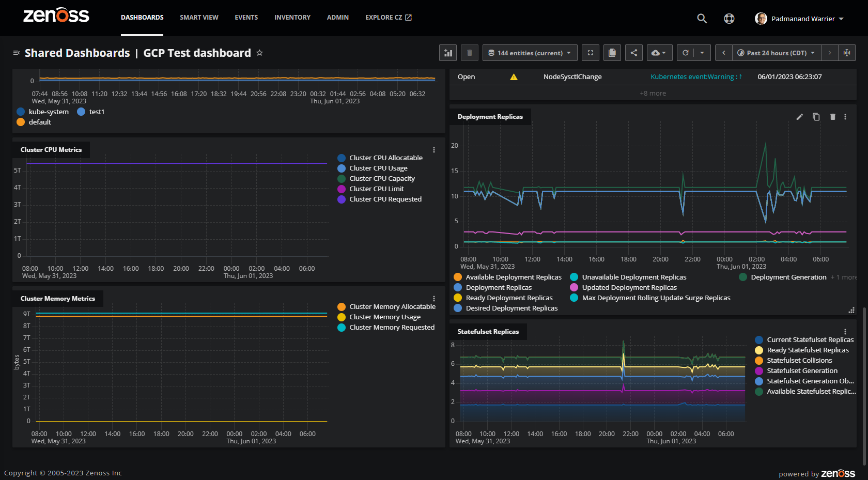Open the Past 24 hours time range dropdown
Viewport: 868px width, 480px height.
point(776,53)
